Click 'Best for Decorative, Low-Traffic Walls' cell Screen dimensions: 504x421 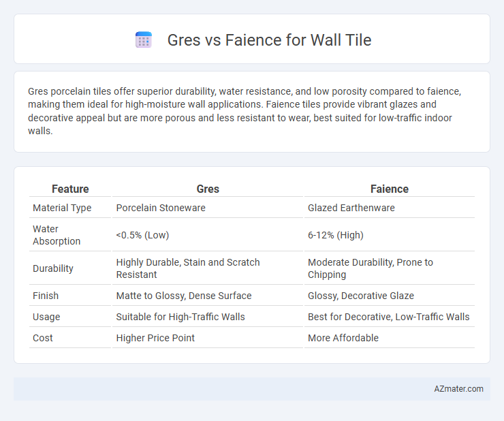pyautogui.click(x=390, y=317)
